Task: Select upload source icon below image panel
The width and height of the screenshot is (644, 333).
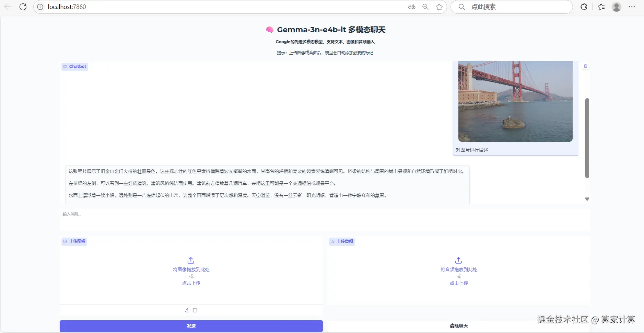Action: [x=187, y=310]
